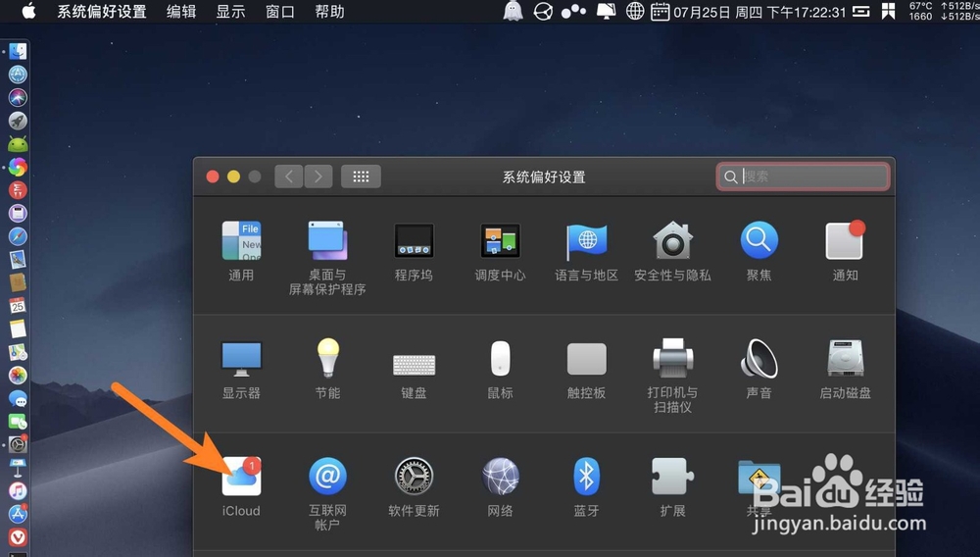
Task: Close the 系统偏好设置 window
Action: point(213,177)
